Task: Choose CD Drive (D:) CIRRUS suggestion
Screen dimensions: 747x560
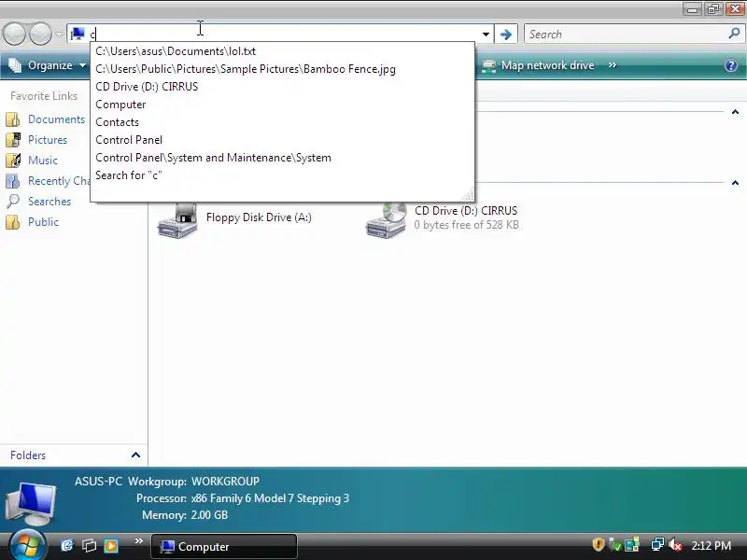Action: [283, 87]
